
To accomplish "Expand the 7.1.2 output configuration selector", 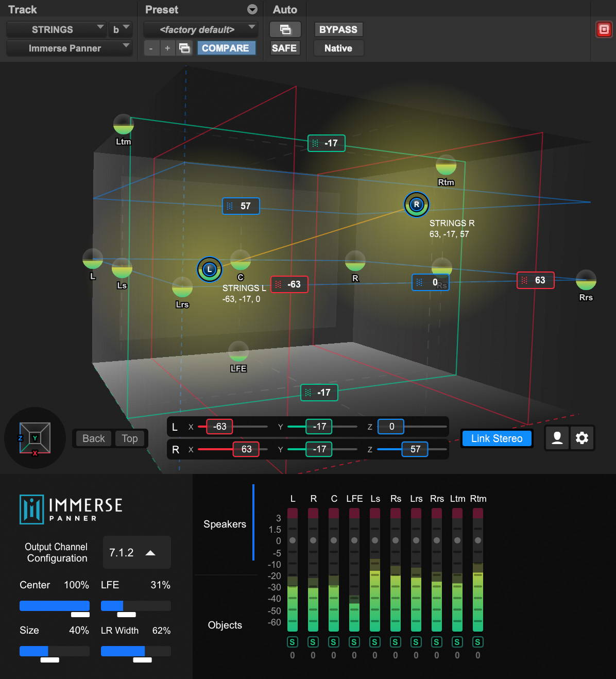I will [x=137, y=552].
